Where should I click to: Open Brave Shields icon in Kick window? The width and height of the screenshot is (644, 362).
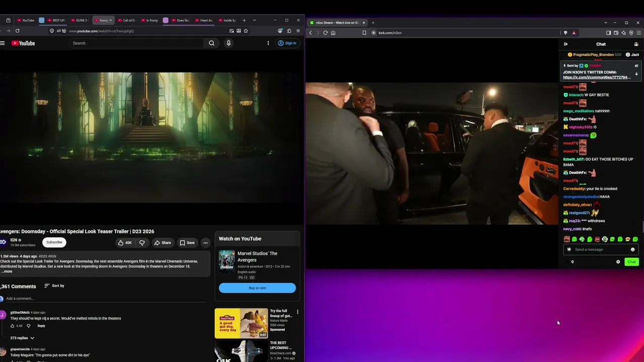tap(566, 33)
